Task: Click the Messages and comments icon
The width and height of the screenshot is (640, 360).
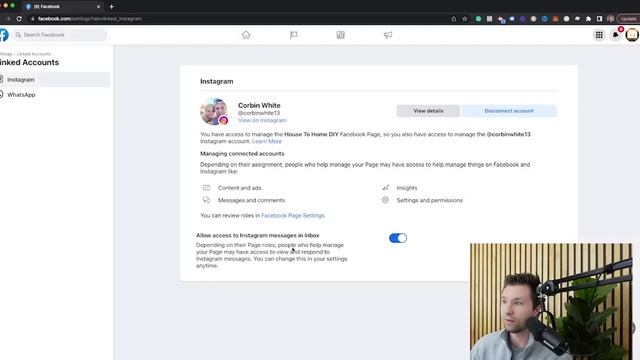Action: (x=207, y=200)
